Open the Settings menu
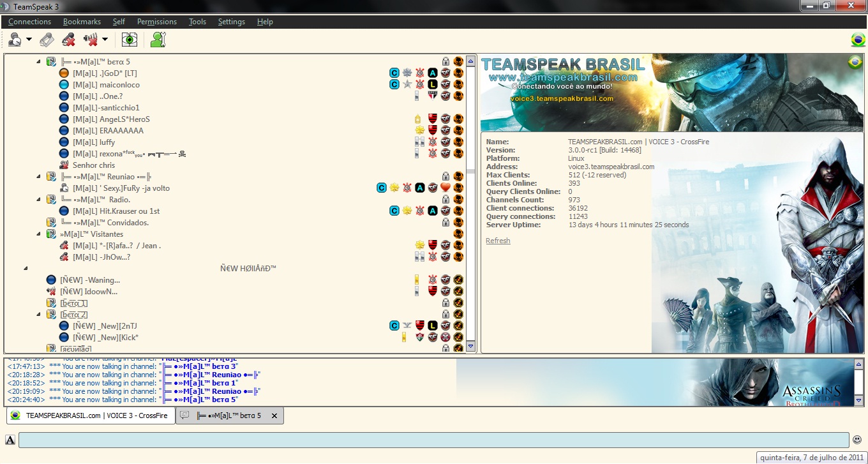This screenshot has width=868, height=464. point(232,22)
